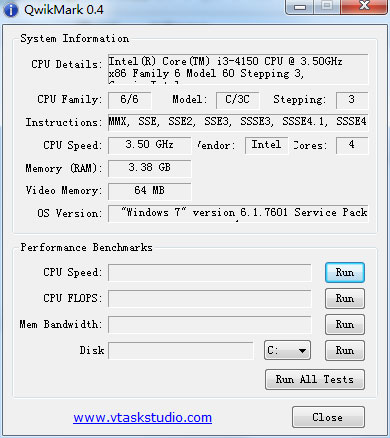The width and height of the screenshot is (390, 438).
Task: Click the Instructions field with MMX, SSE
Action: point(238,122)
